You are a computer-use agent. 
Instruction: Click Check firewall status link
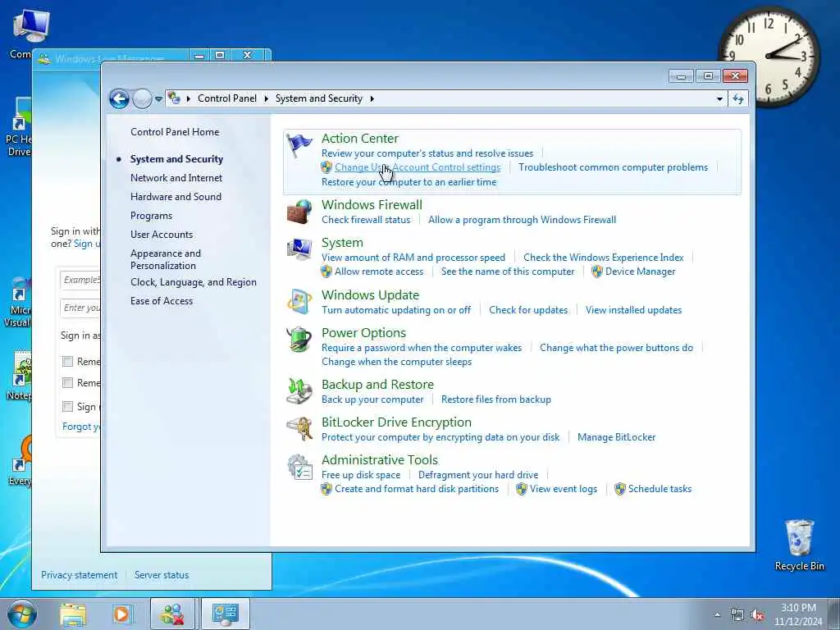(x=366, y=220)
